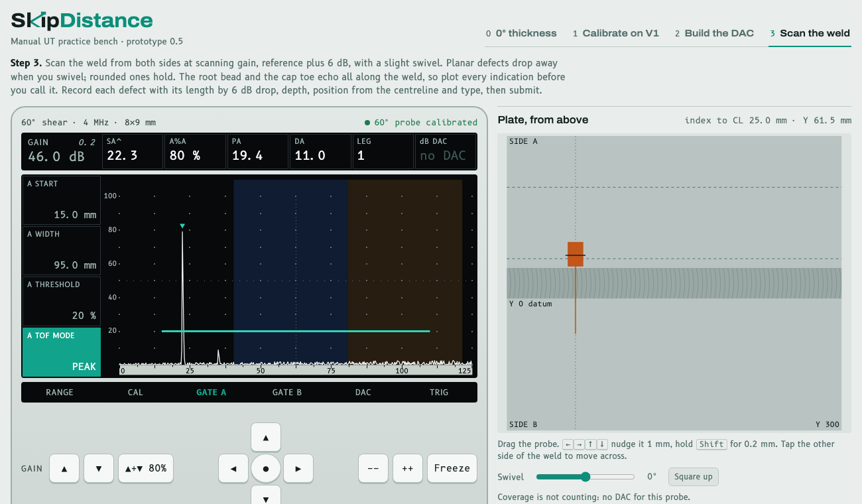Viewport: 862px width, 504px height.
Task: Select the CAL menu
Action: (x=135, y=393)
